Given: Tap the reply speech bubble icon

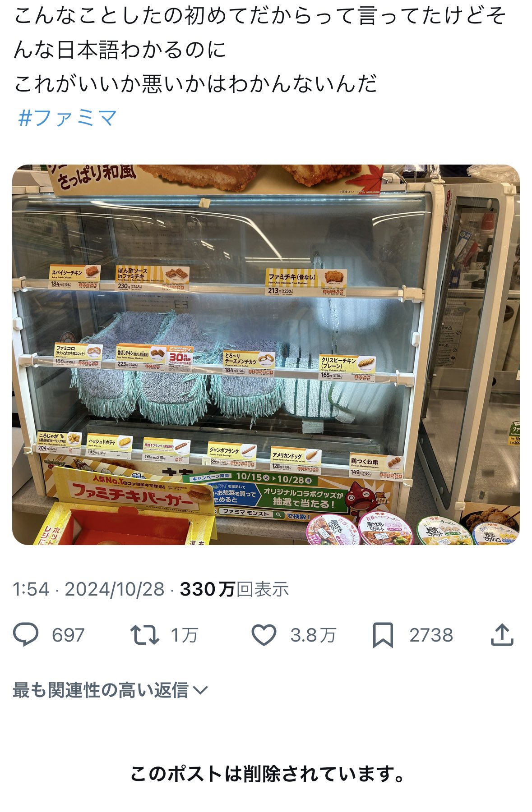Looking at the screenshot, I should pyautogui.click(x=26, y=635).
